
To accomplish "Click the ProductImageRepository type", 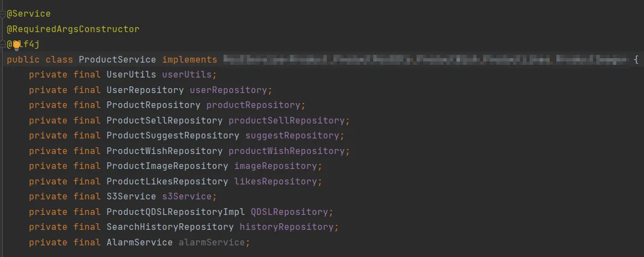I will click(x=167, y=166).
